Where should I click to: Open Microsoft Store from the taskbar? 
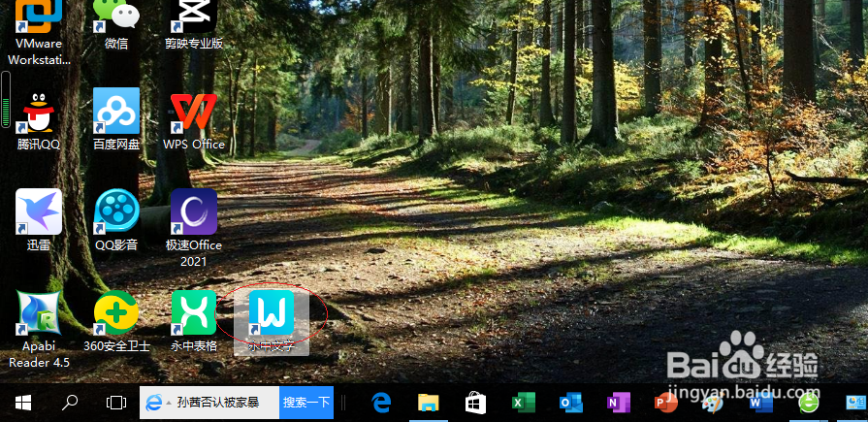(475, 403)
